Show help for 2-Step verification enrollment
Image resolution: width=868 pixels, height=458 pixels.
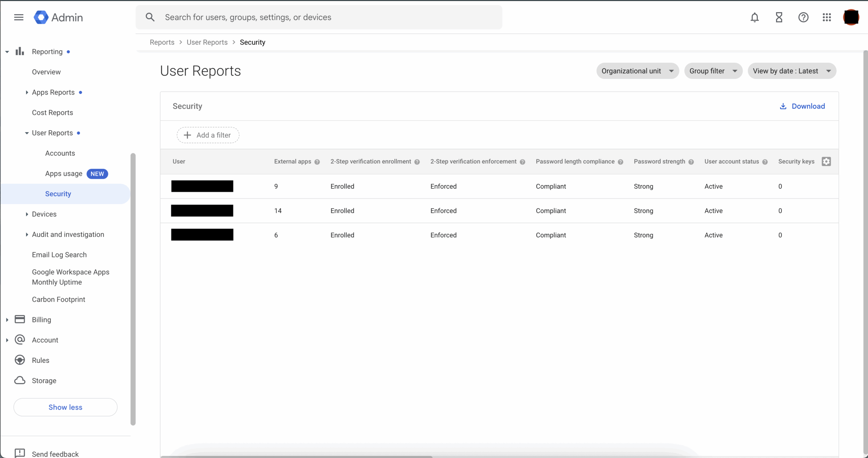pos(417,162)
